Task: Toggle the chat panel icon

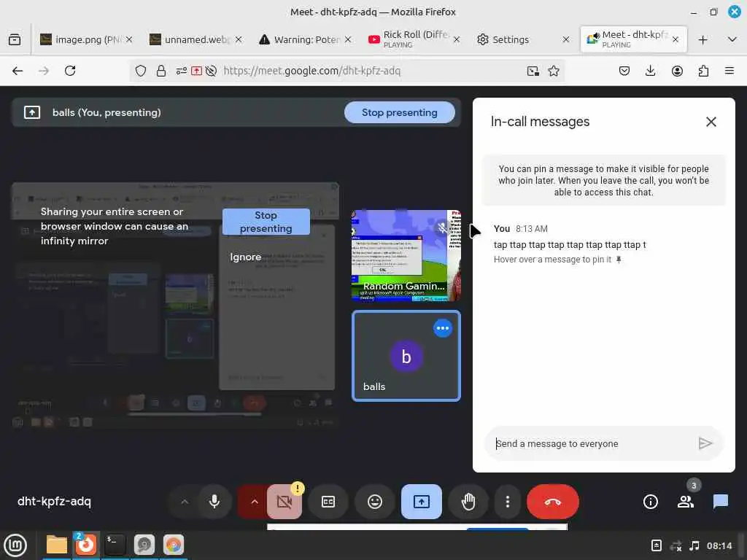Action: 720,502
